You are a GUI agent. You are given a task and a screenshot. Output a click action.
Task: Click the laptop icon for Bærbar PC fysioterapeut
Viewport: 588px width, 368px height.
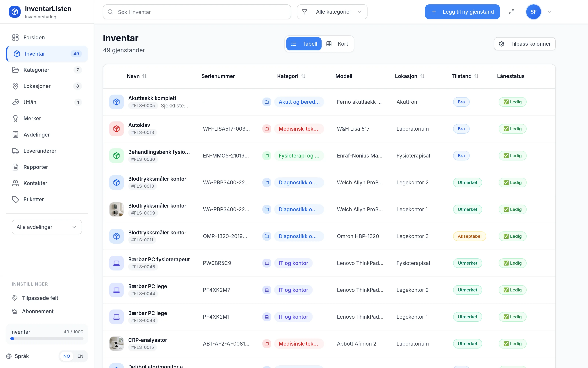tap(116, 263)
